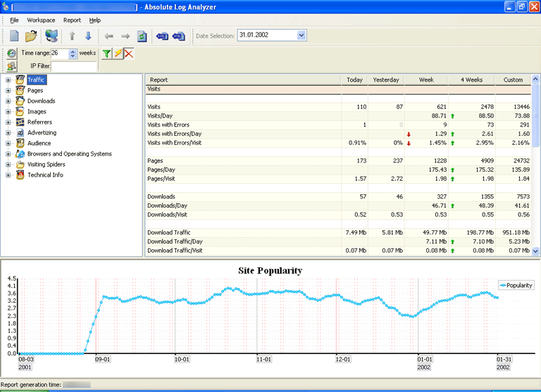Click into the IP Filter field

(74, 66)
